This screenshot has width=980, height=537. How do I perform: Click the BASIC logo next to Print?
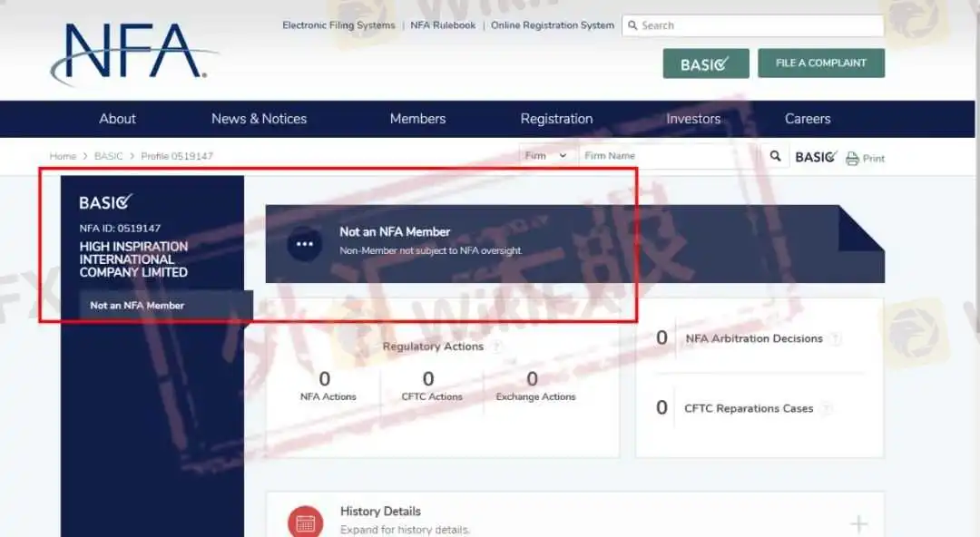click(x=816, y=157)
